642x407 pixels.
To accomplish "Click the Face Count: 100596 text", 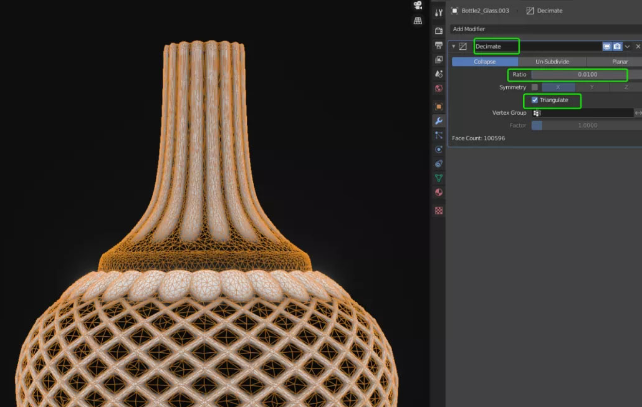I will tap(478, 138).
